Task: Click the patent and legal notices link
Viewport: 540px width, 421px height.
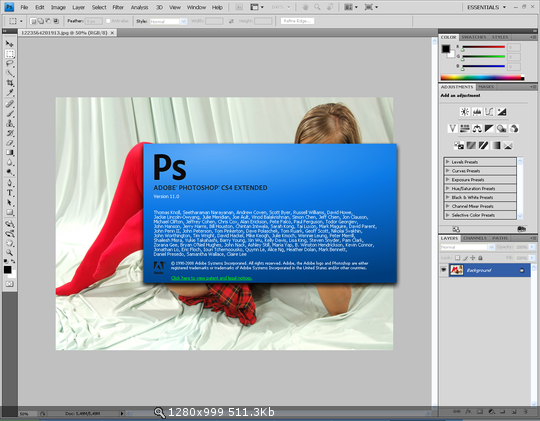Action: (x=211, y=278)
